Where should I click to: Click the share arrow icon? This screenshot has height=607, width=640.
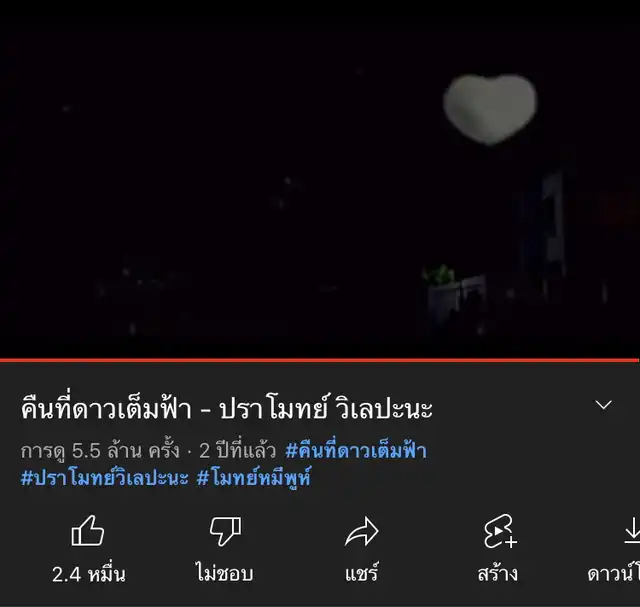tap(362, 531)
